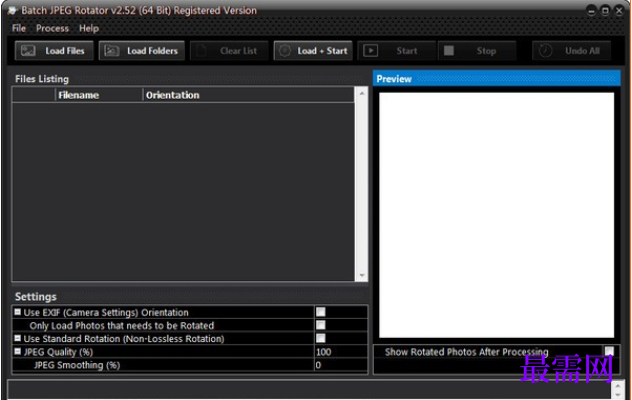Click the Clear List button label

click(x=239, y=51)
